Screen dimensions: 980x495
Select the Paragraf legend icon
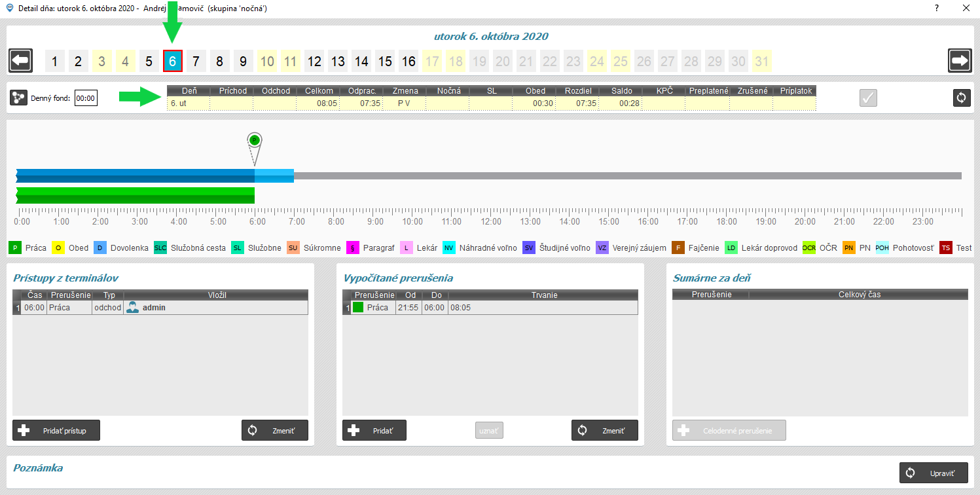(x=352, y=248)
